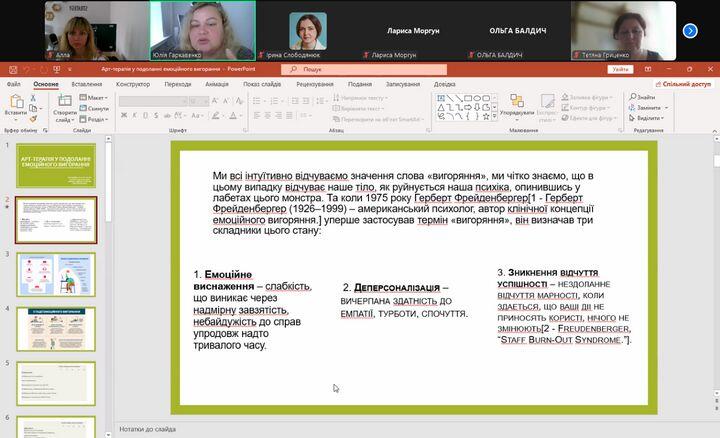Viewport: 720px width, 438px height.
Task: Toggle underline formatting
Action: [x=146, y=115]
